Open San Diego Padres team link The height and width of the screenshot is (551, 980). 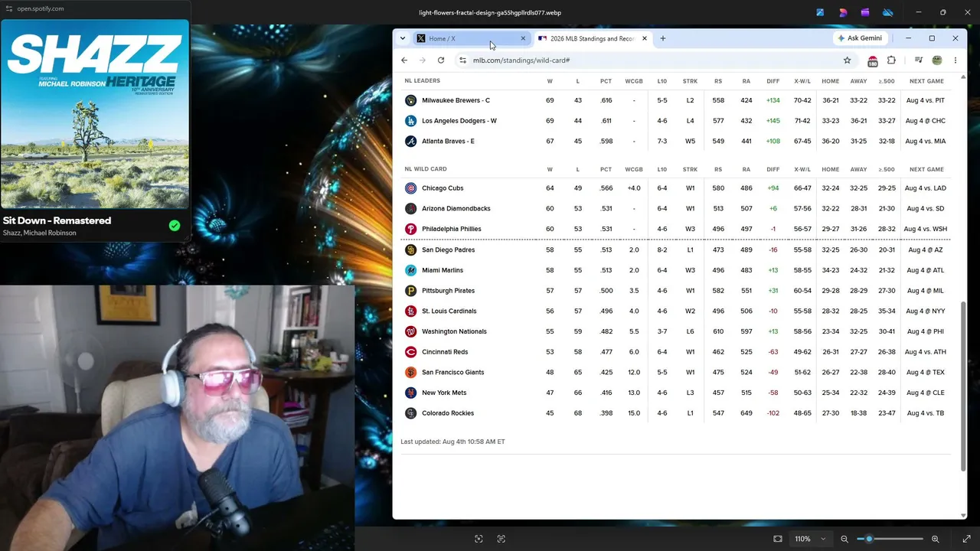pyautogui.click(x=449, y=249)
